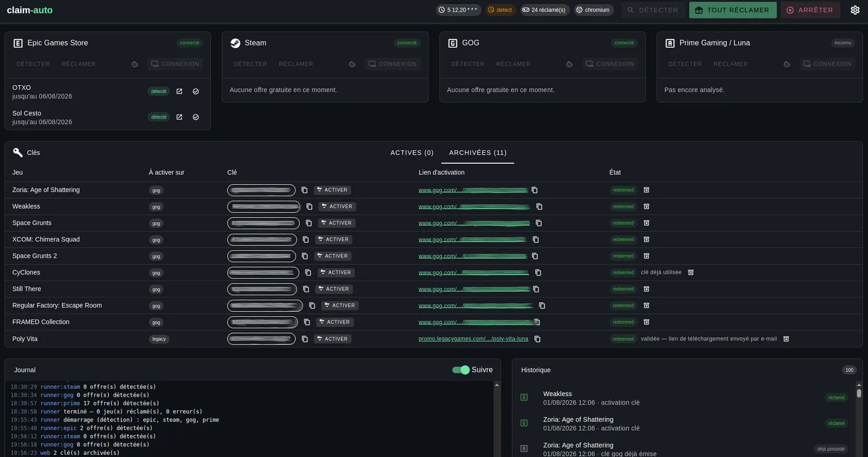Copy activation link for Still There

pyautogui.click(x=536, y=289)
